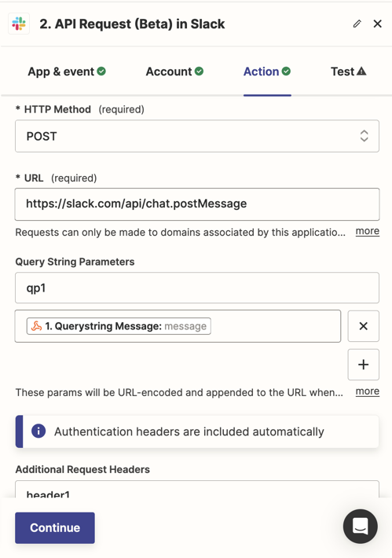
Task: Switch to the App & event tab
Action: click(x=67, y=72)
